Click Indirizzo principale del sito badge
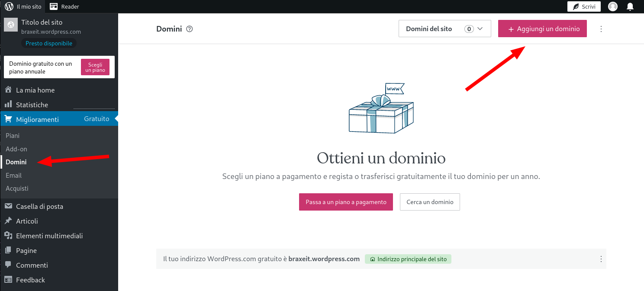Screen dimensions: 644x291 408,259
